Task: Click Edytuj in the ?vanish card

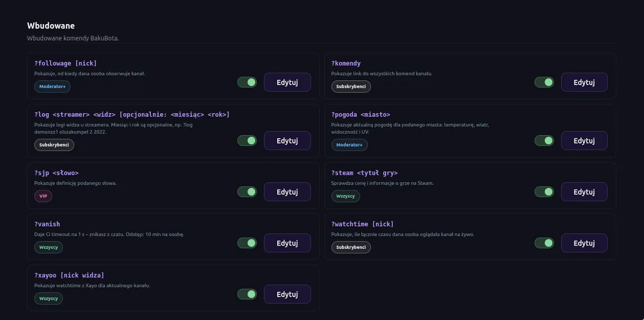Action: 287,243
